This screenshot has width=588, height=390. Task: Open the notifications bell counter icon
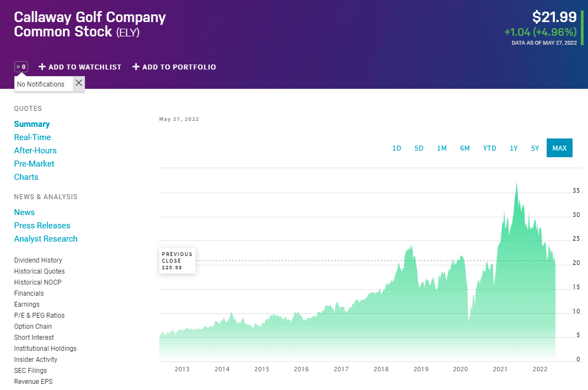point(21,67)
